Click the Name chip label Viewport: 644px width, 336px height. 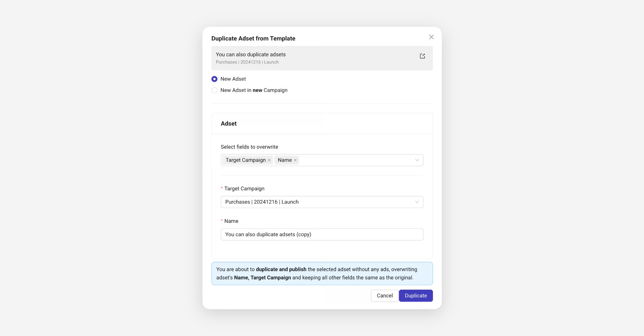[x=284, y=160]
